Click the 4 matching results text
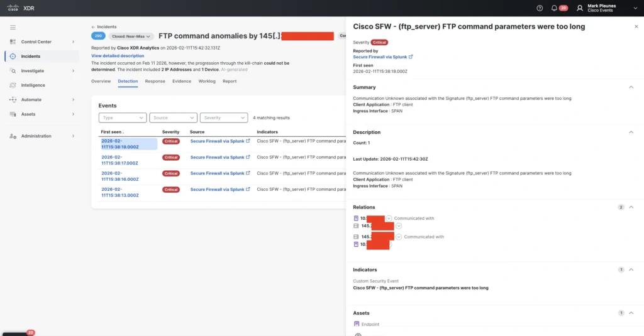 pos(271,117)
